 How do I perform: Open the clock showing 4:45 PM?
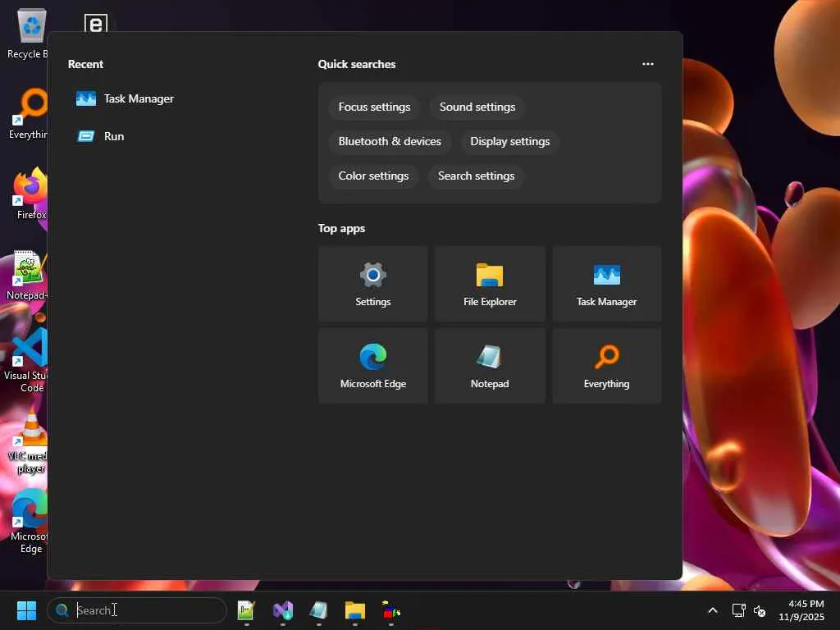coord(801,610)
